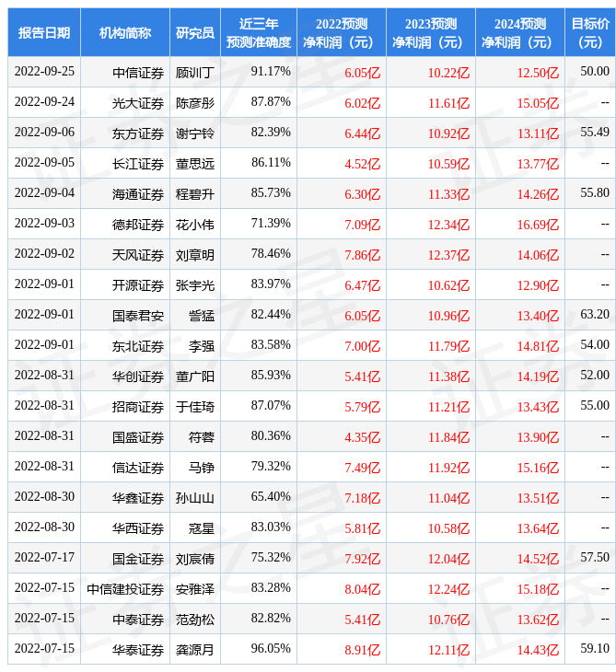616x672 pixels.
Task: Click target price 55.80
Action: click(595, 193)
